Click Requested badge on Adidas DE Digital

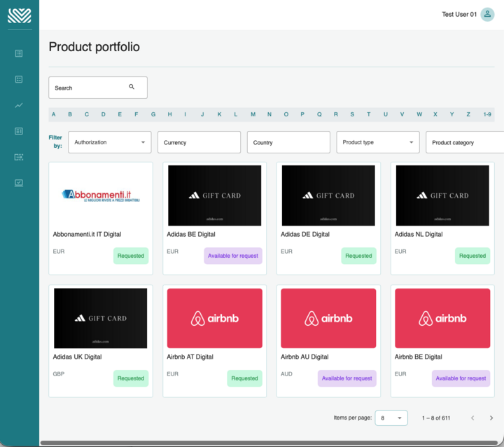(358, 256)
